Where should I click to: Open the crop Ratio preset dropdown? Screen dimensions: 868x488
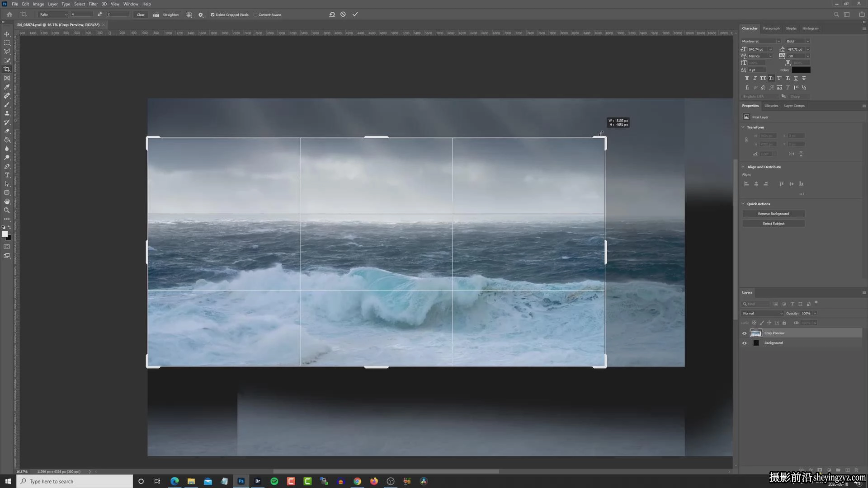tap(53, 14)
